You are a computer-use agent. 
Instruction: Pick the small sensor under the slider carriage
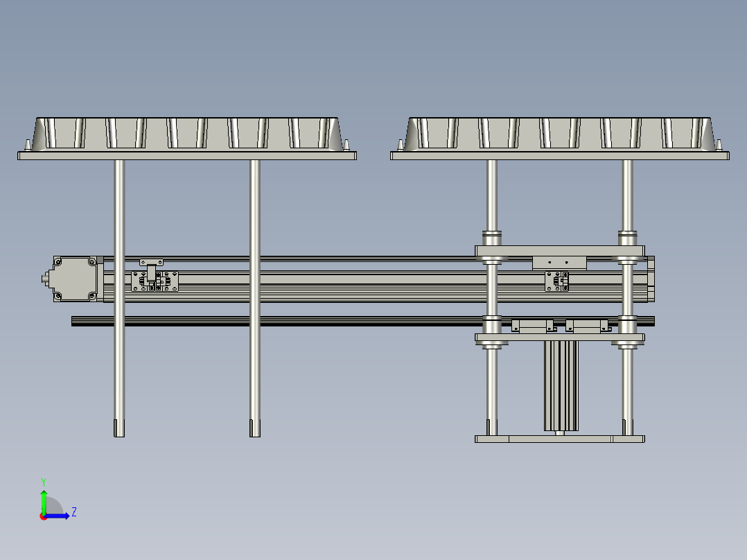coord(557,281)
